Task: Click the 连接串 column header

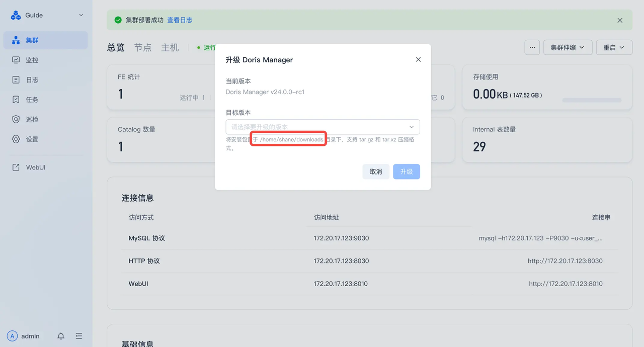Action: pyautogui.click(x=601, y=218)
